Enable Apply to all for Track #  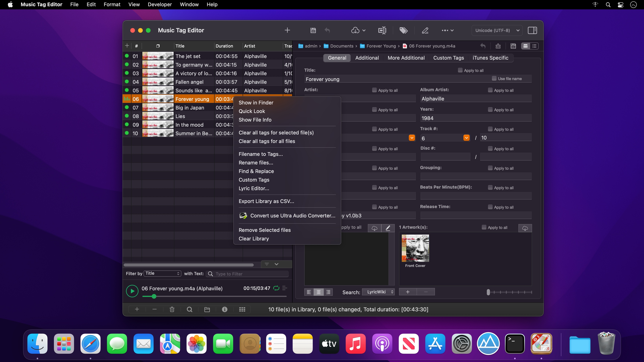tap(490, 129)
